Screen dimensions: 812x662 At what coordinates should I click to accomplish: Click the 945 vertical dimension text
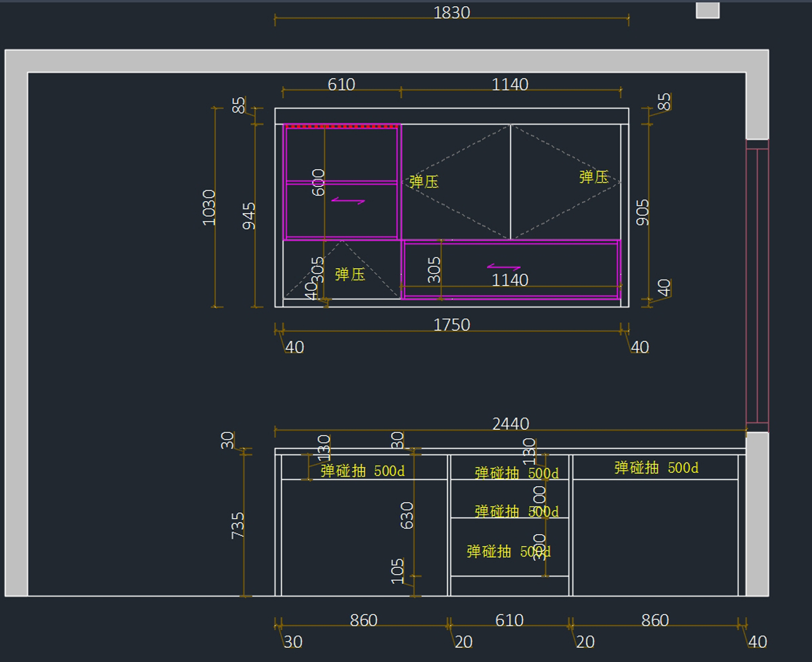point(250,215)
